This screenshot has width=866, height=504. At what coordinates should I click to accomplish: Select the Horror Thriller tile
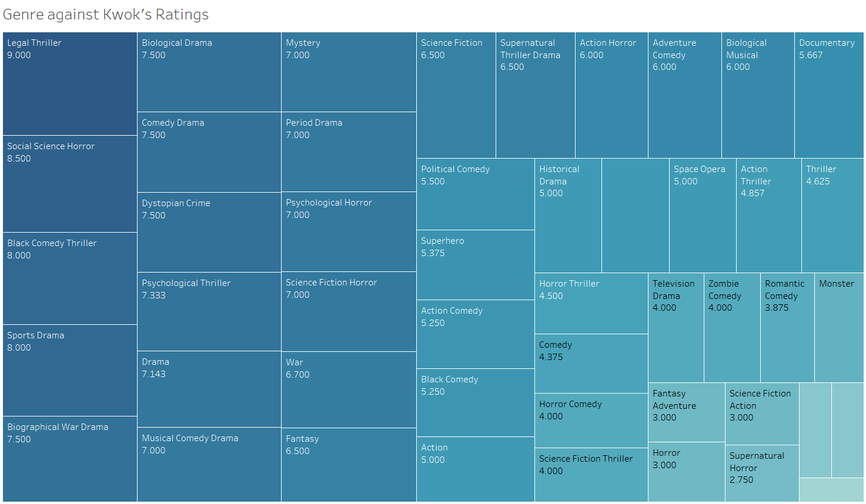[x=591, y=303]
